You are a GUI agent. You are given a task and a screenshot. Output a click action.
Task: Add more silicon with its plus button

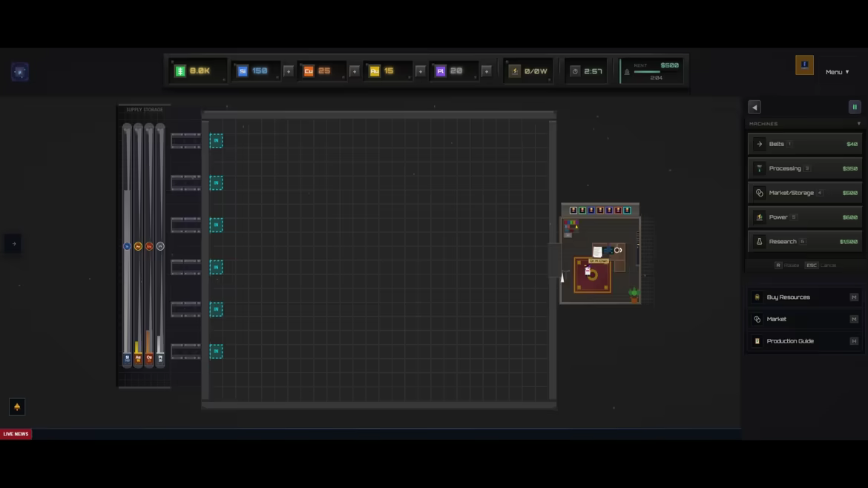coord(289,71)
